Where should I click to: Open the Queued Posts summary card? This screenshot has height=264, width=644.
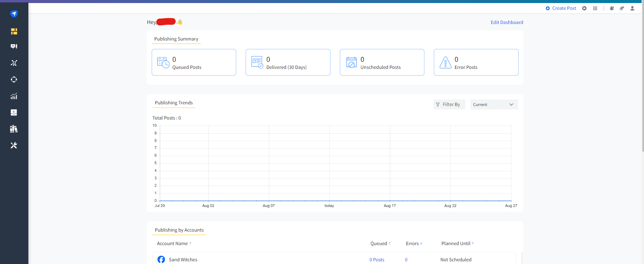[194, 62]
